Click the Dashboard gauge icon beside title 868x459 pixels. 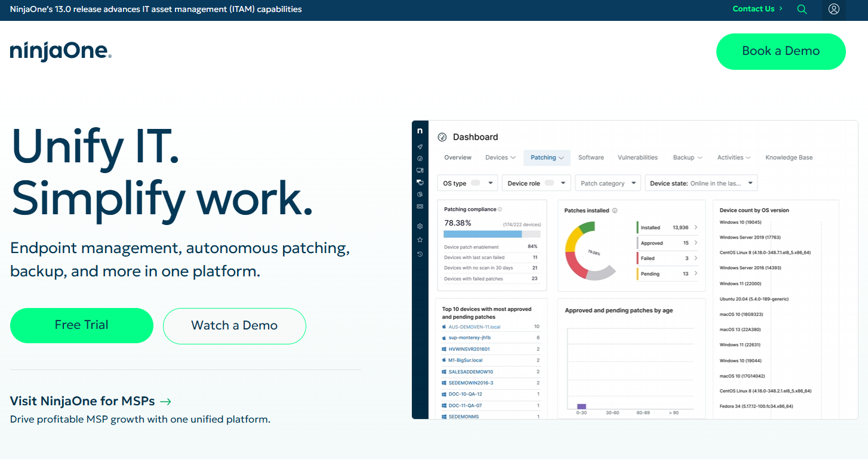pyautogui.click(x=442, y=137)
